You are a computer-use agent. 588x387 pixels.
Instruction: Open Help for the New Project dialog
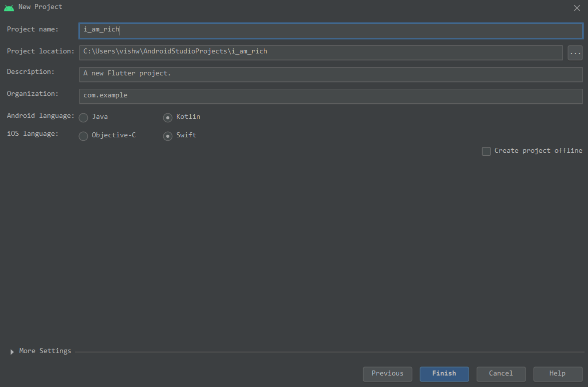[558, 374]
